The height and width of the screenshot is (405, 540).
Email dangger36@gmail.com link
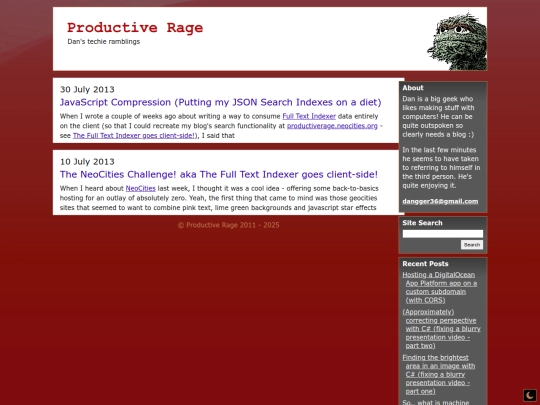tap(440, 201)
